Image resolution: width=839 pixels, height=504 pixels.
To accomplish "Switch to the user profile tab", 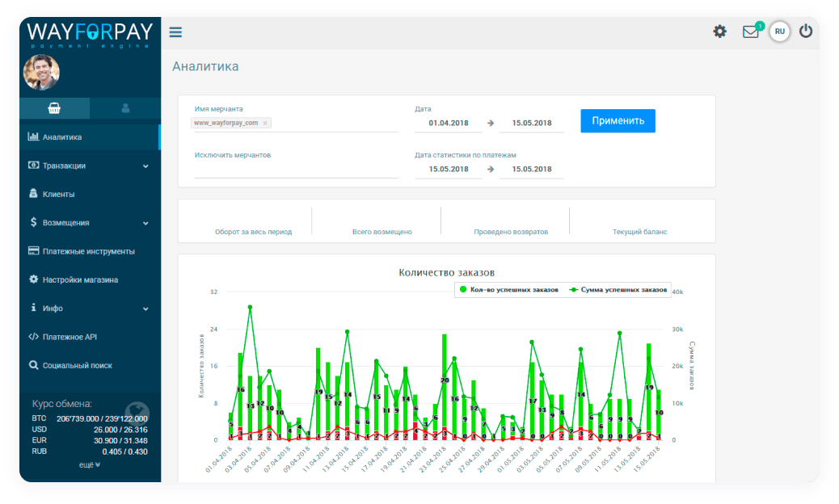I will click(x=125, y=108).
